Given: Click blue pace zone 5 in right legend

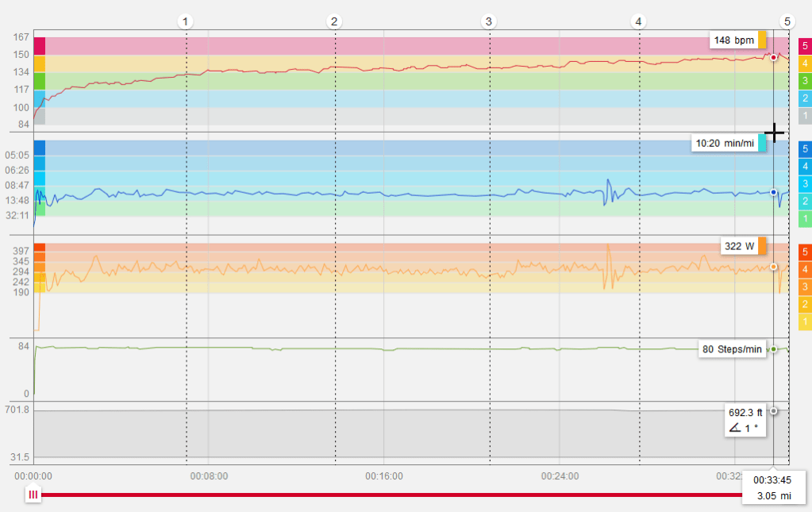Looking at the screenshot, I should tap(805, 148).
